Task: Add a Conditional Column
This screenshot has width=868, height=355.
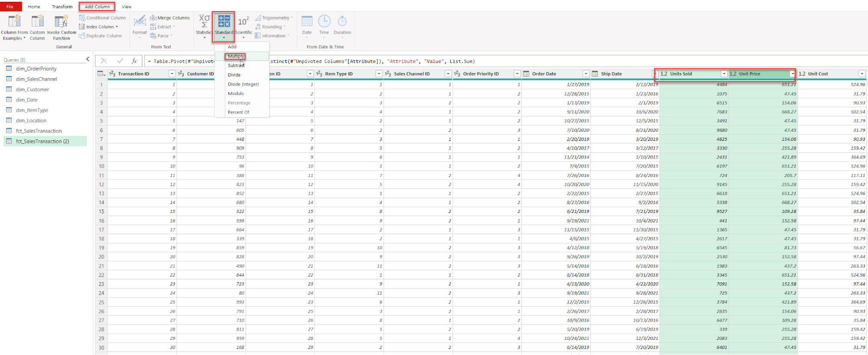Action: pyautogui.click(x=102, y=18)
